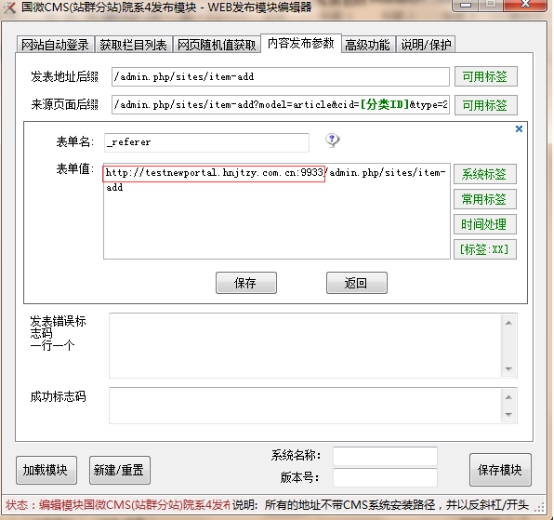This screenshot has height=520, width=554.
Task: Click the app wrench icon in title bar
Action: (x=10, y=7)
